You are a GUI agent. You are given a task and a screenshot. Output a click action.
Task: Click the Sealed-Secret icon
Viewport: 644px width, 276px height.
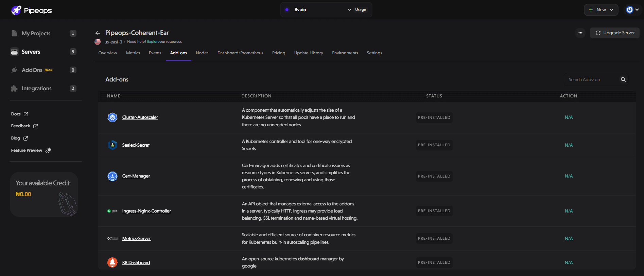(112, 145)
